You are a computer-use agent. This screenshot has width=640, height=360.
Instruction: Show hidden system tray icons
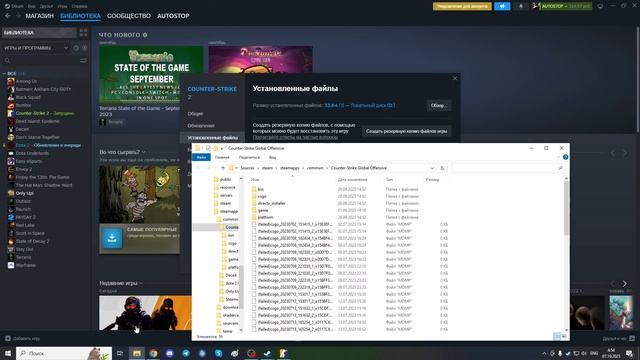click(544, 353)
